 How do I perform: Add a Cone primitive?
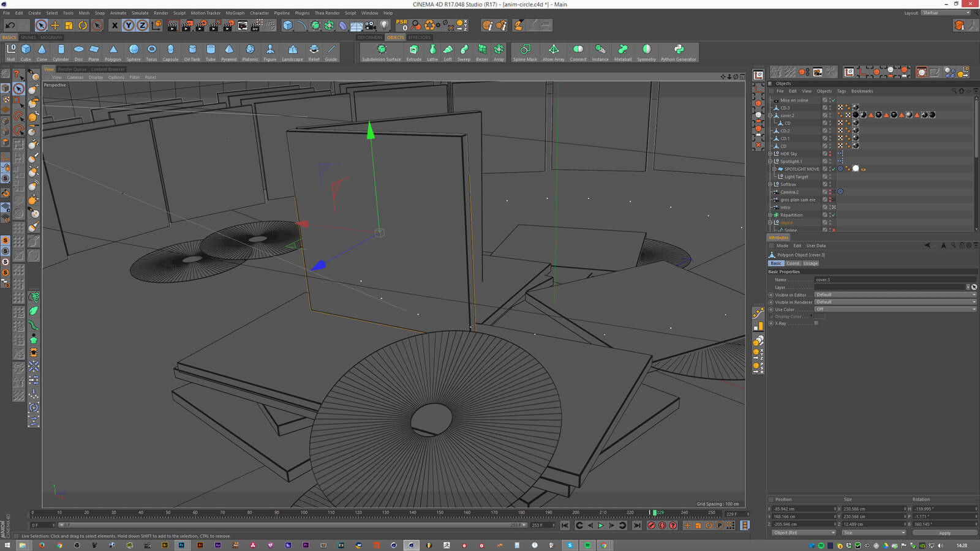pos(42,53)
